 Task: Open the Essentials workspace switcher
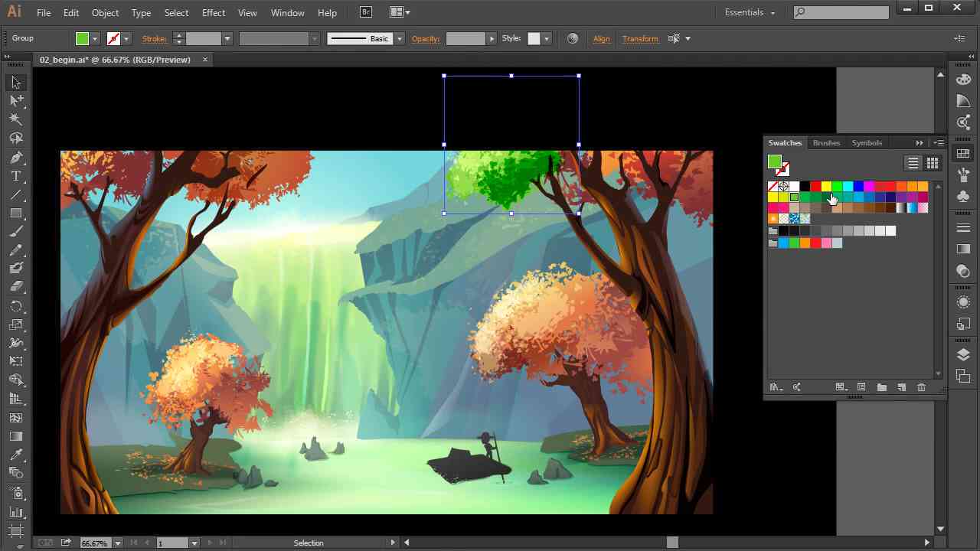click(750, 12)
